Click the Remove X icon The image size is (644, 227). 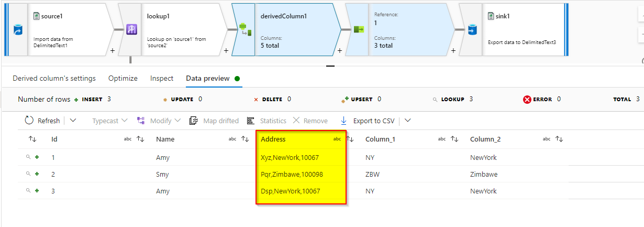pos(296,120)
